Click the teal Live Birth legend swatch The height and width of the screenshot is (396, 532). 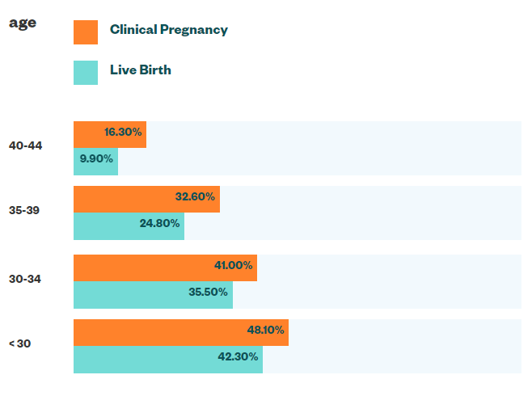pos(86,73)
